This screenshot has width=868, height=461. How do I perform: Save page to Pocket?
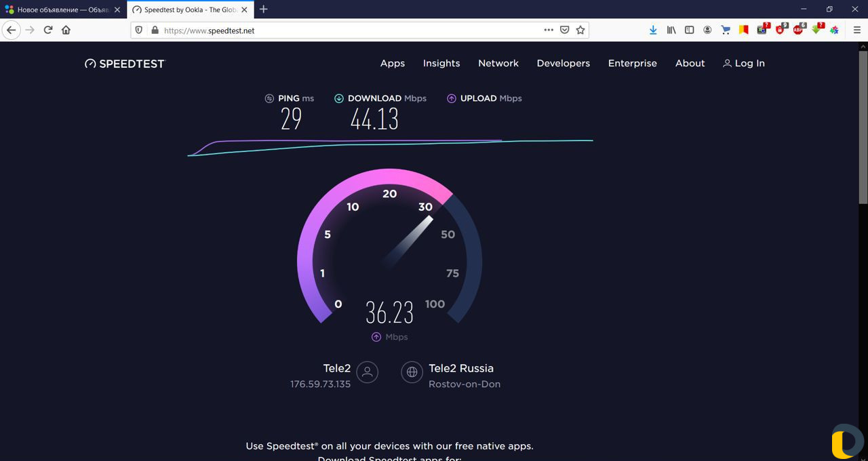click(x=564, y=30)
